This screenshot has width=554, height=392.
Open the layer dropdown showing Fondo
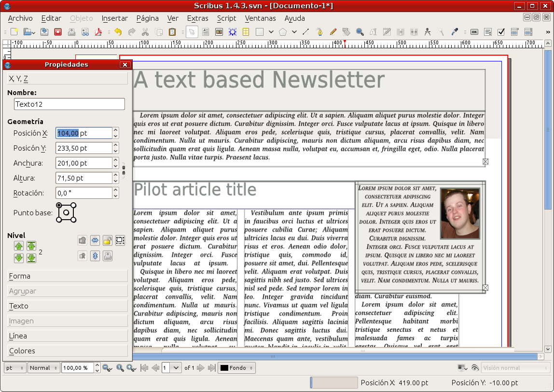coord(236,368)
